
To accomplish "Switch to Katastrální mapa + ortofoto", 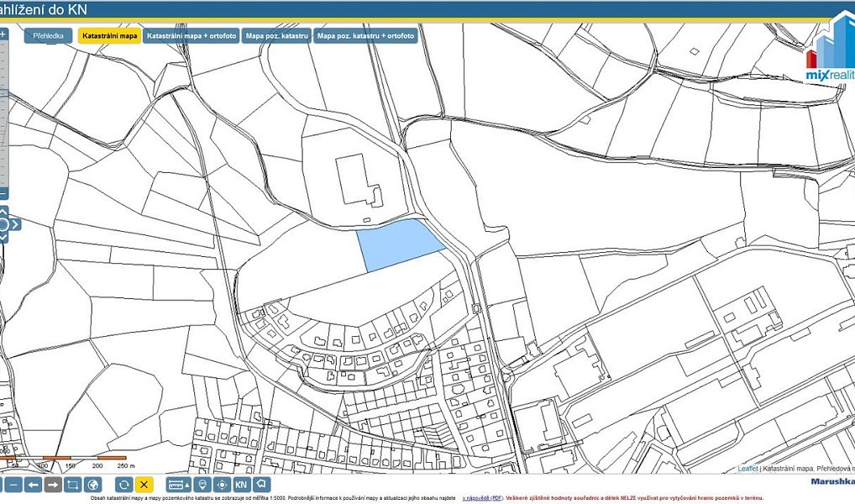I will point(191,36).
